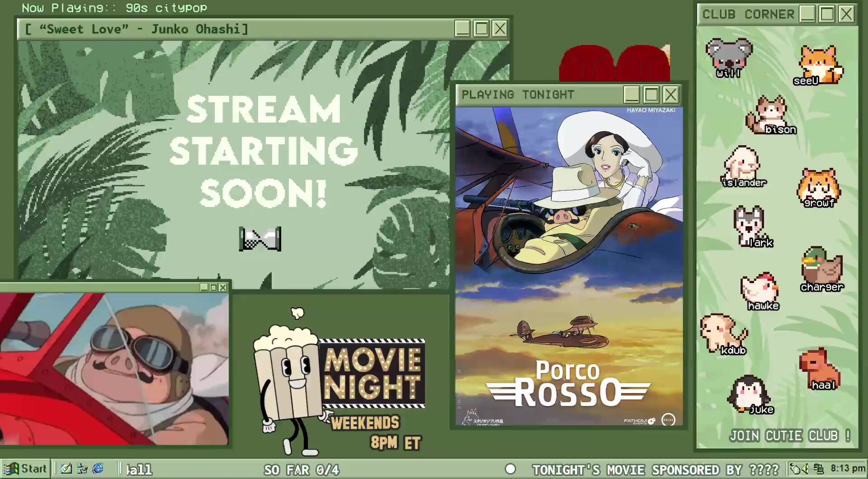Maximize the small pilot video window

tap(213, 287)
